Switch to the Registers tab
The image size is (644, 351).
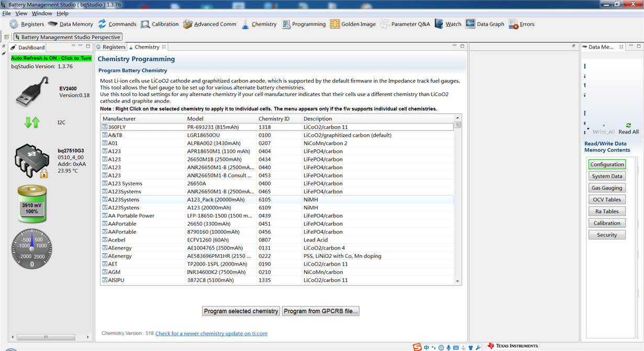[x=110, y=47]
